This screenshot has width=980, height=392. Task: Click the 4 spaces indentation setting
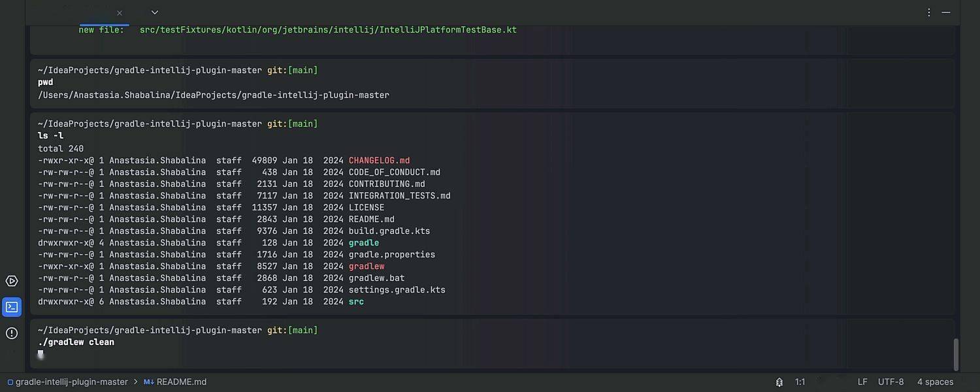click(934, 382)
